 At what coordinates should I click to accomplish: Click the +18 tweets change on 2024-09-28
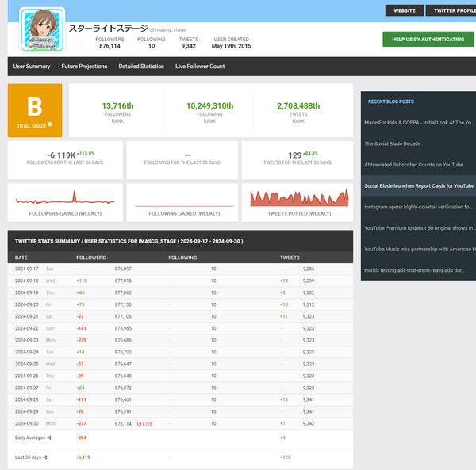pos(284,399)
